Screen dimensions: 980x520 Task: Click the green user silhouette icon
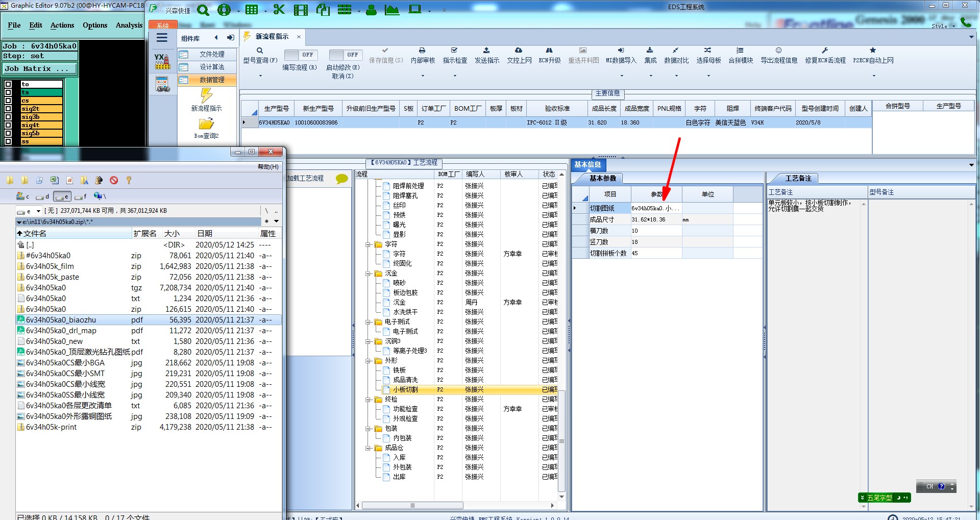point(371,10)
